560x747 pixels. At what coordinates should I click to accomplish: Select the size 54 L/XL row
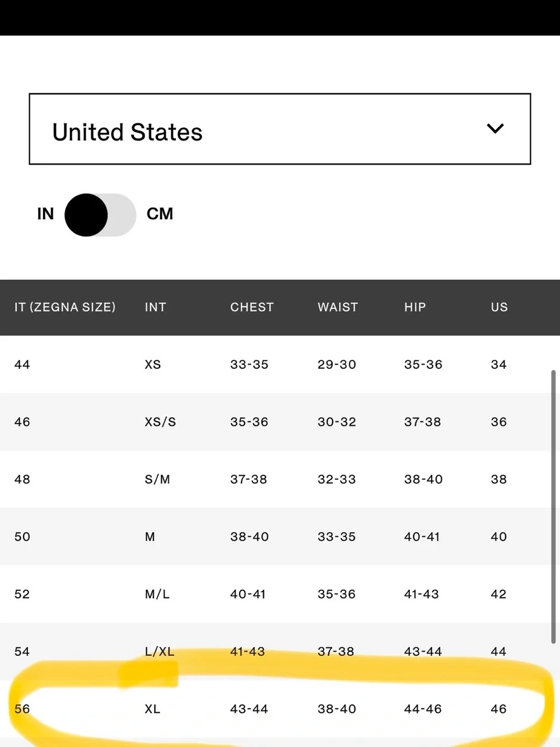(x=276, y=651)
